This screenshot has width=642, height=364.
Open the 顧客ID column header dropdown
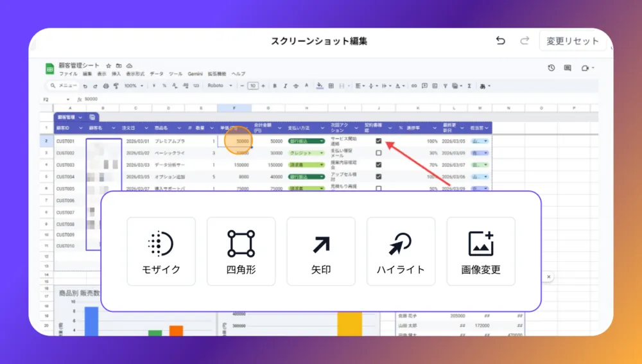[81, 128]
